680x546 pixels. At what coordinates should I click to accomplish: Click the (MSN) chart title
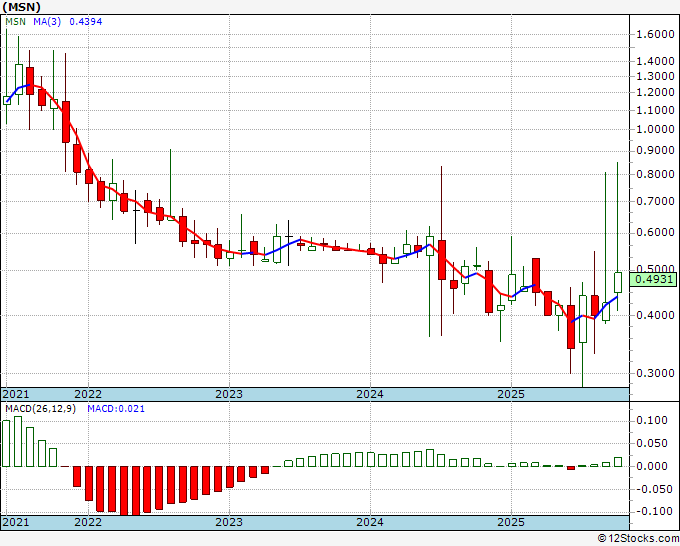(22, 7)
